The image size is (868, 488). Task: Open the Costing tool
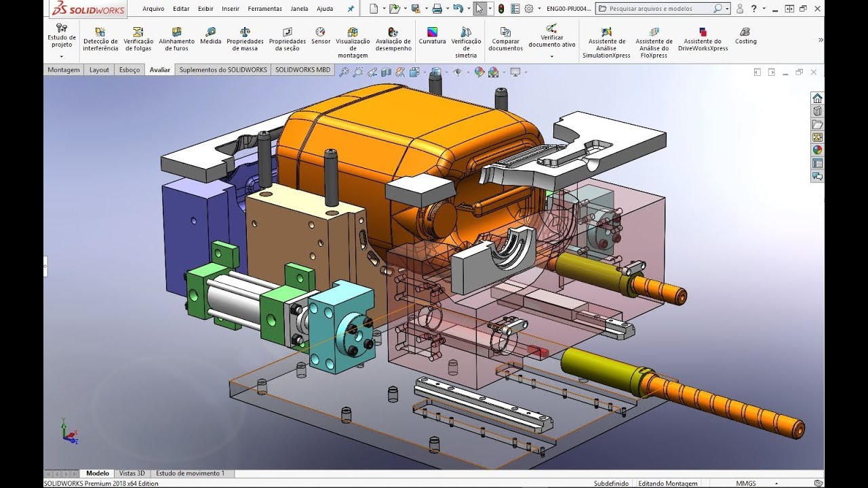(746, 37)
